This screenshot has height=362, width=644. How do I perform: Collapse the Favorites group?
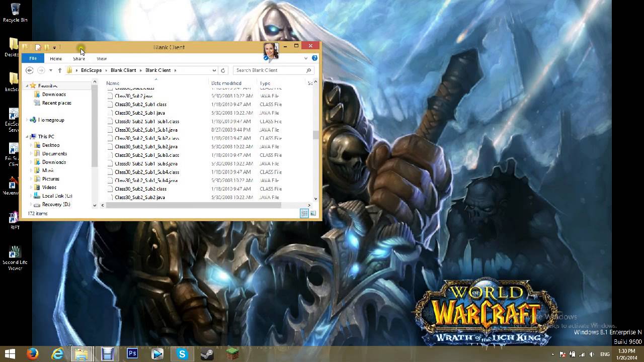27,86
